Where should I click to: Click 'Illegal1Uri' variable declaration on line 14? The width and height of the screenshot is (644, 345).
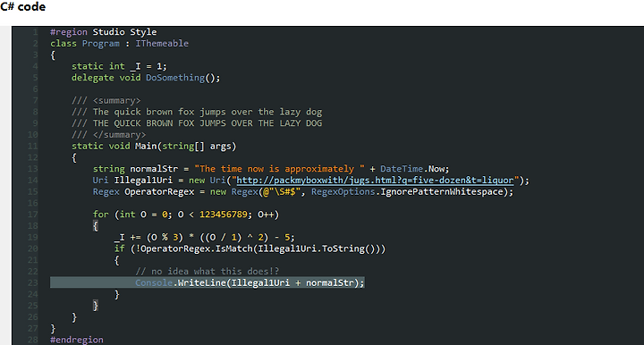point(143,181)
